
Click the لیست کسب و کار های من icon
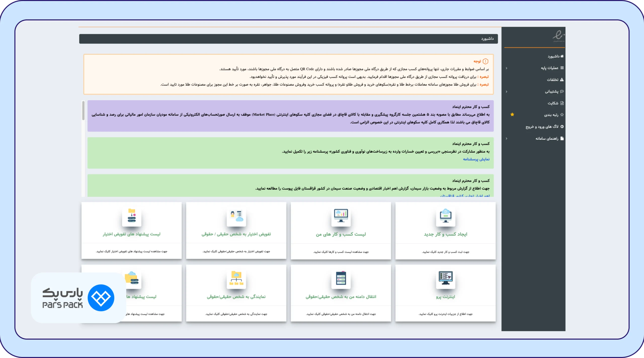[x=341, y=216]
